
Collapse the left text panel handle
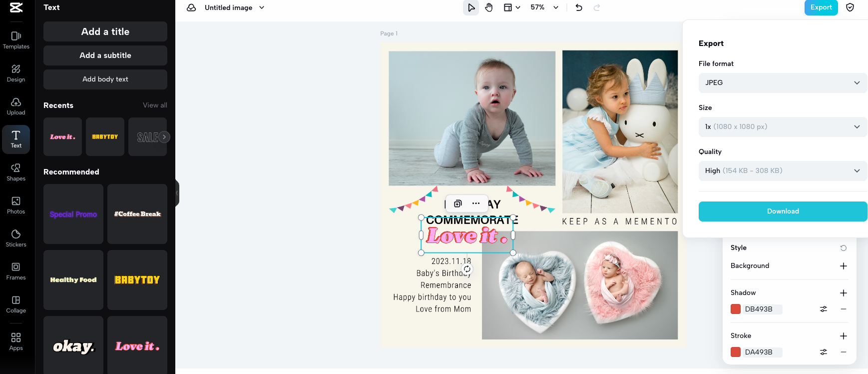(177, 193)
